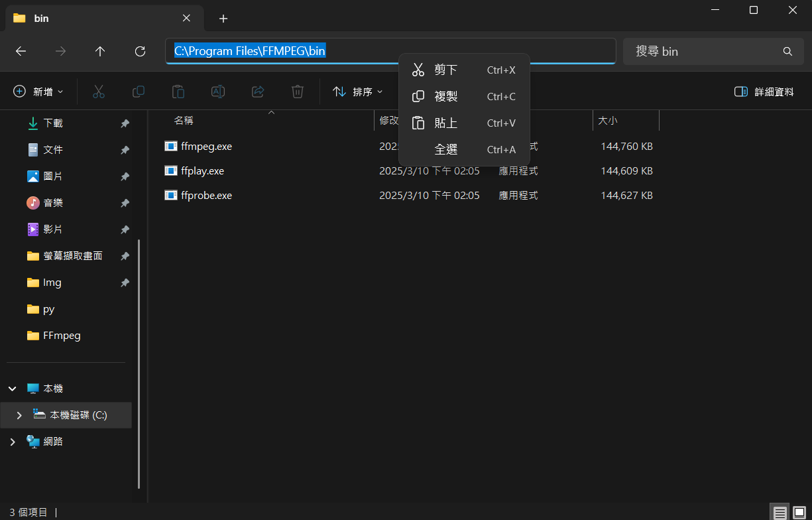This screenshot has width=812, height=520.
Task: Go up one folder level
Action: click(100, 51)
